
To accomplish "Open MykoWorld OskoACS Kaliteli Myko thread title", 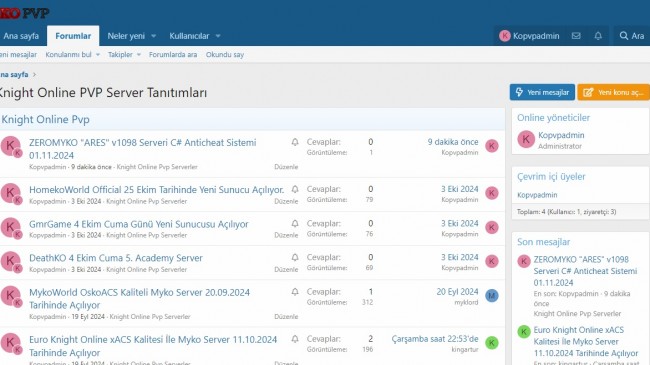I will click(x=139, y=299).
